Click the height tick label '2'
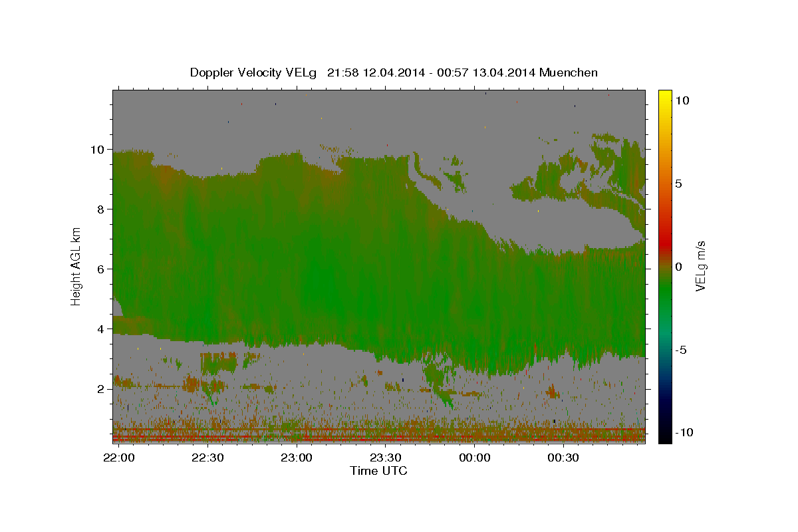The height and width of the screenshot is (532, 798). (x=100, y=389)
